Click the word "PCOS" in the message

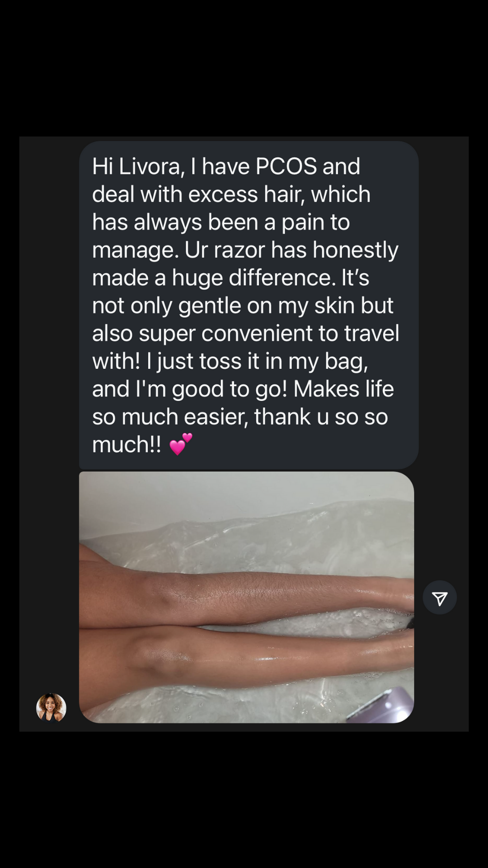click(x=286, y=166)
